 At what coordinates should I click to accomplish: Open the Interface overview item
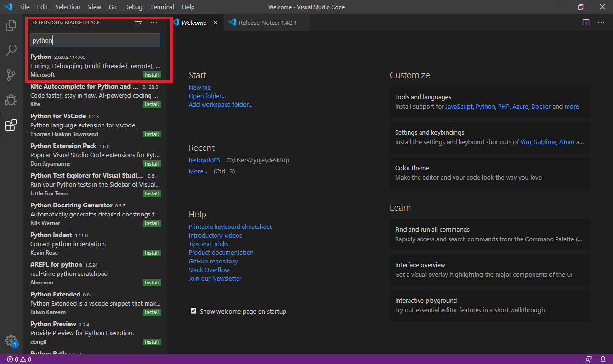tap(490, 270)
